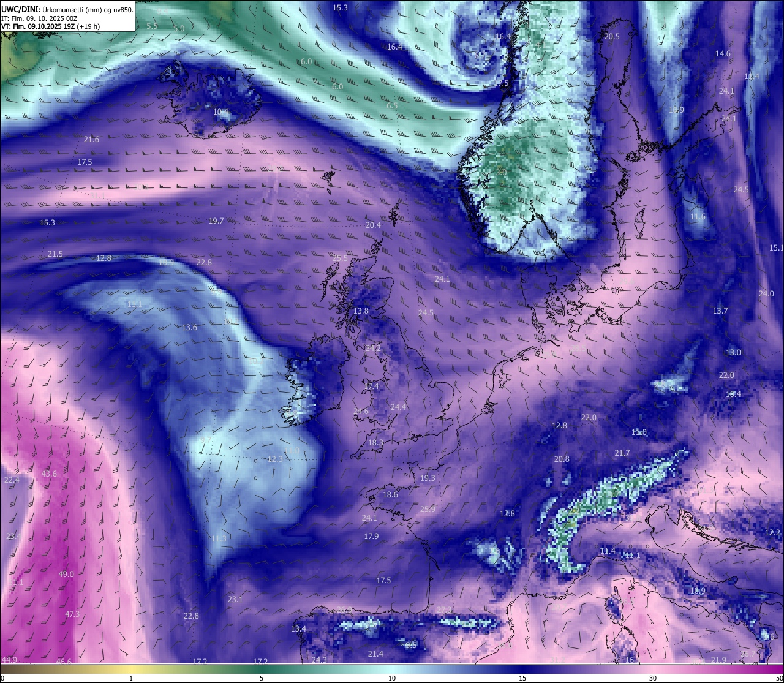Click the value label 18.3
784x683 pixels.
point(375,442)
